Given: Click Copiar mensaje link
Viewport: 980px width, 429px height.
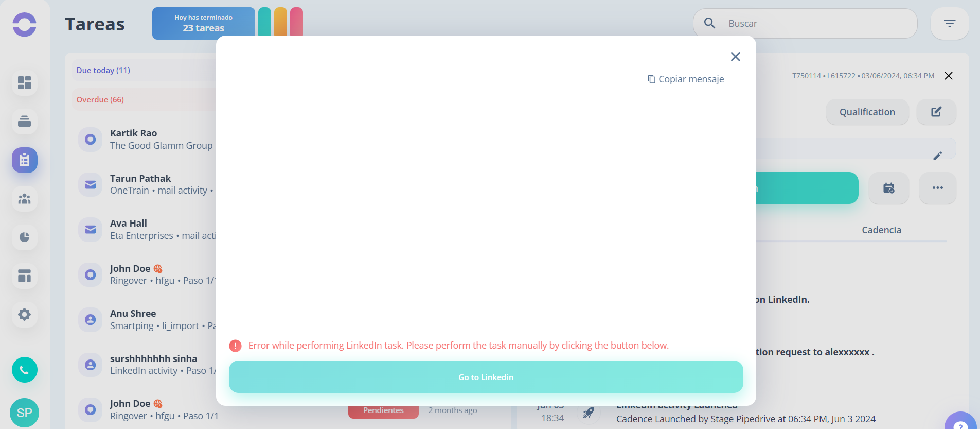Looking at the screenshot, I should click(x=686, y=79).
